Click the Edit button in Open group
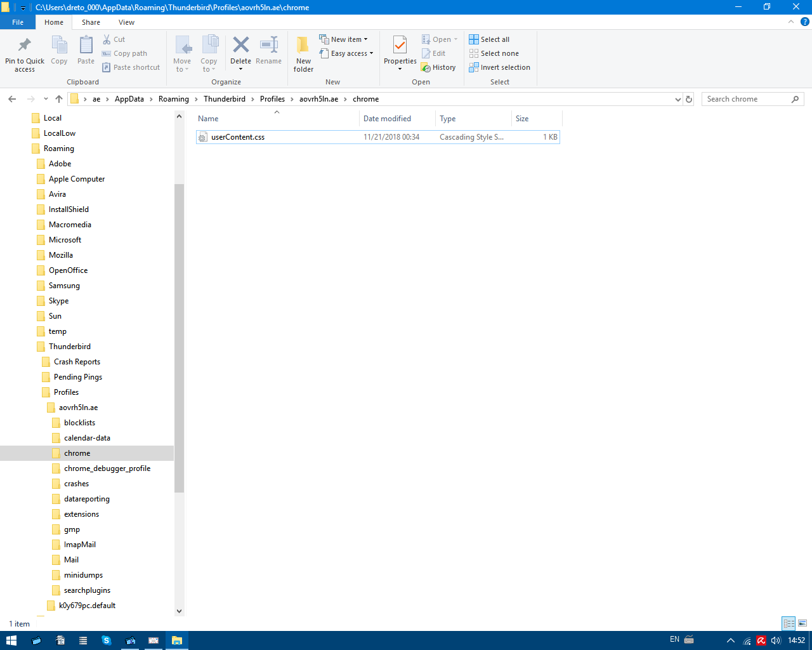812x650 pixels. click(434, 53)
